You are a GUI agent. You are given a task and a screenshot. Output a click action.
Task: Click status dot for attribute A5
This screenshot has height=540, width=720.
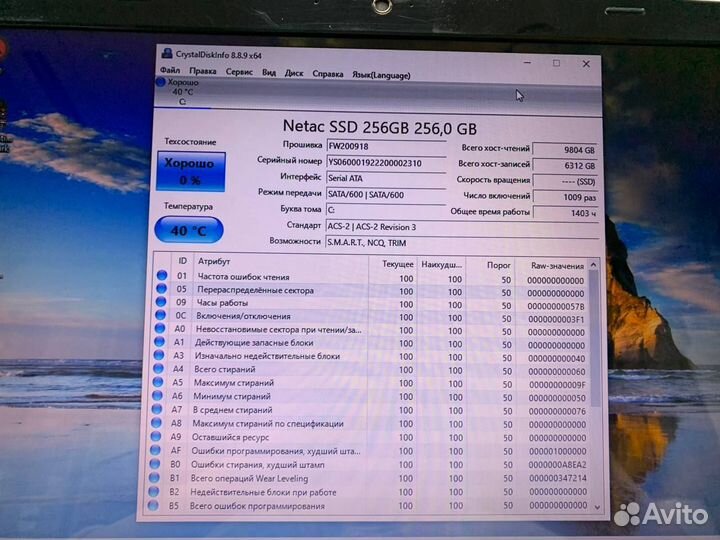[158, 382]
